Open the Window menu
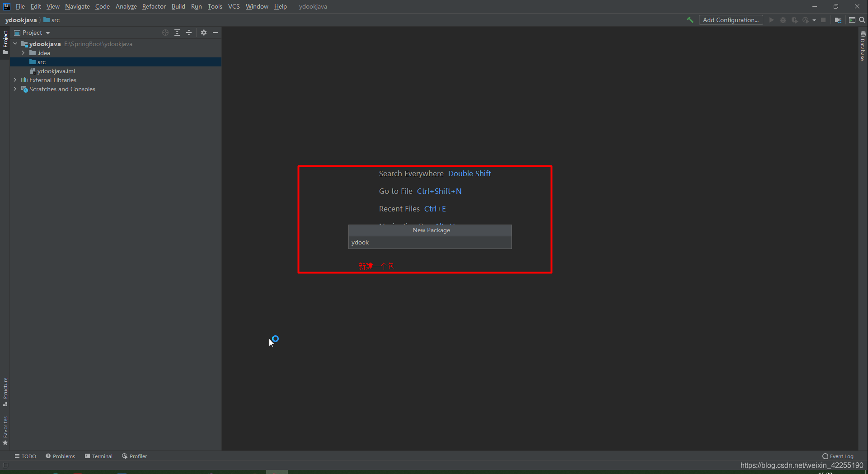This screenshot has width=868, height=474. tap(257, 6)
